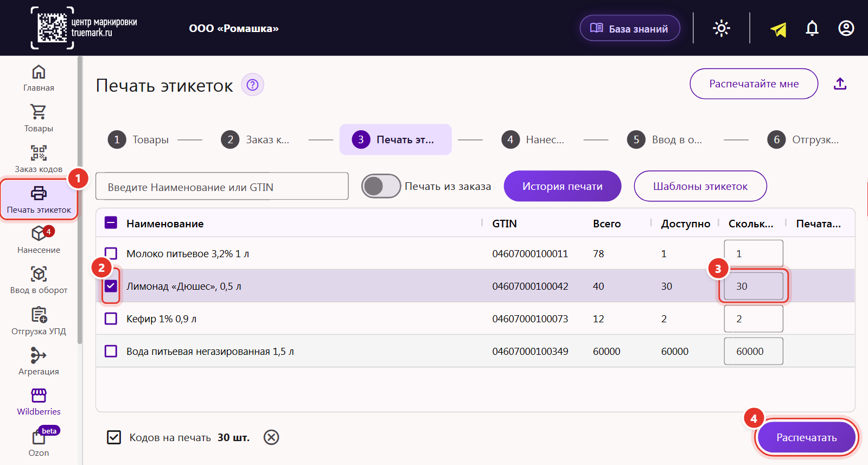Open История печати
This screenshot has width=868, height=465.
pos(563,186)
